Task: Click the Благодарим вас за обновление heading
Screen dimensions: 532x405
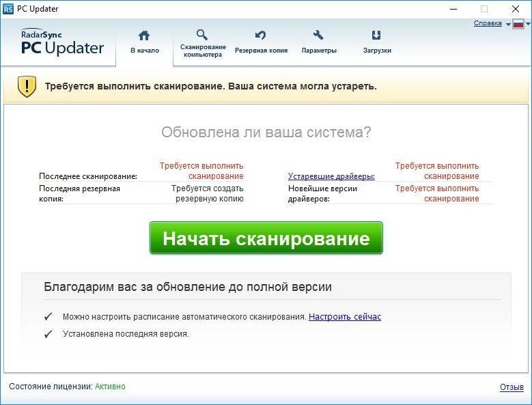Action: click(x=188, y=287)
